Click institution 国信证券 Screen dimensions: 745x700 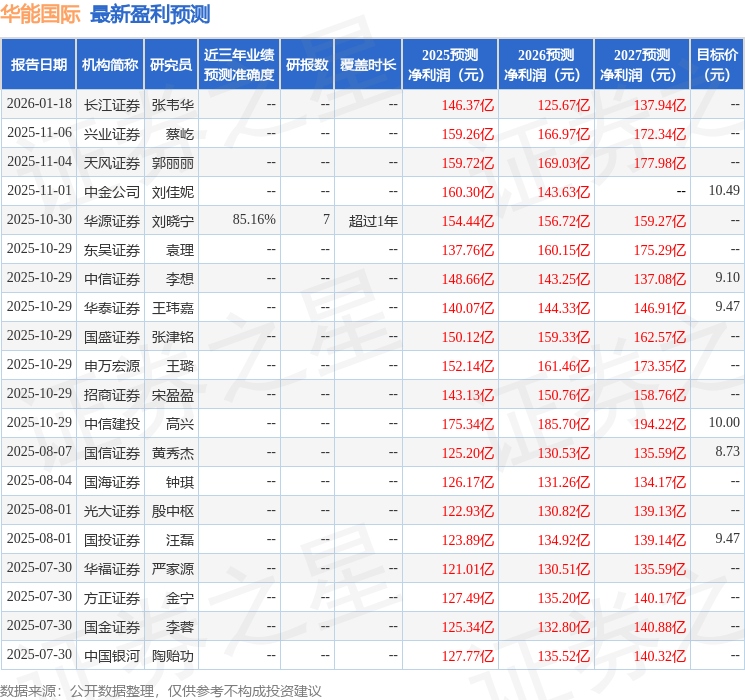112,453
